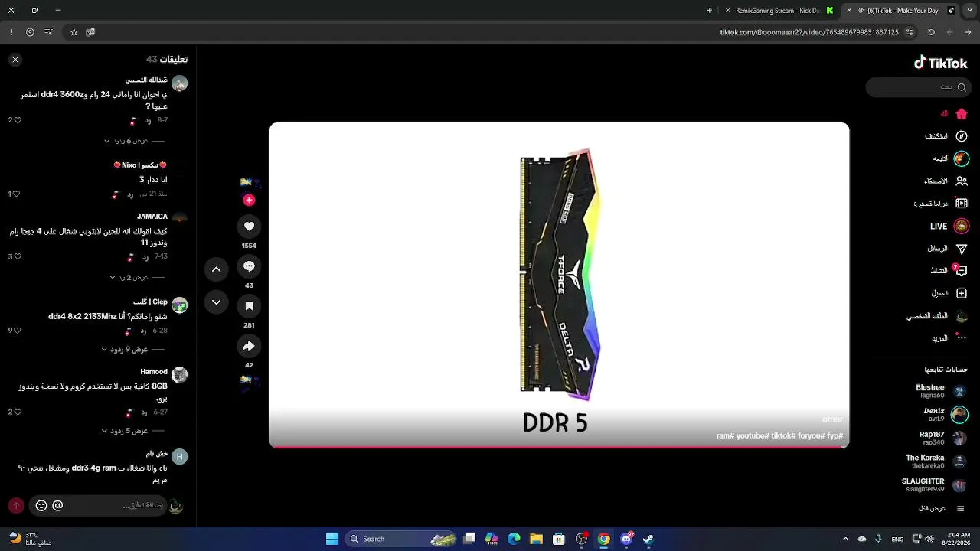Screen dimensions: 980x551
Task: Open the Blustree followed account
Action: [941, 391]
